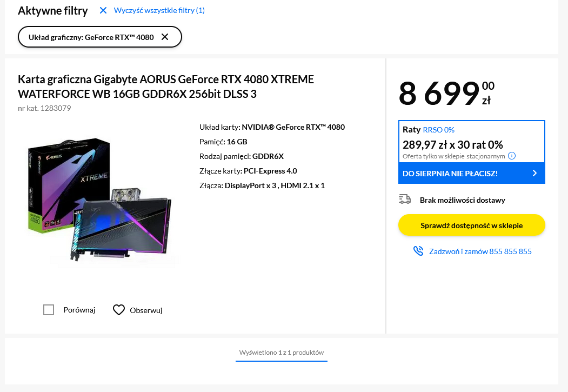Open Wyczyść wszystkie filtry link
The width and height of the screenshot is (568, 392).
coord(159,10)
